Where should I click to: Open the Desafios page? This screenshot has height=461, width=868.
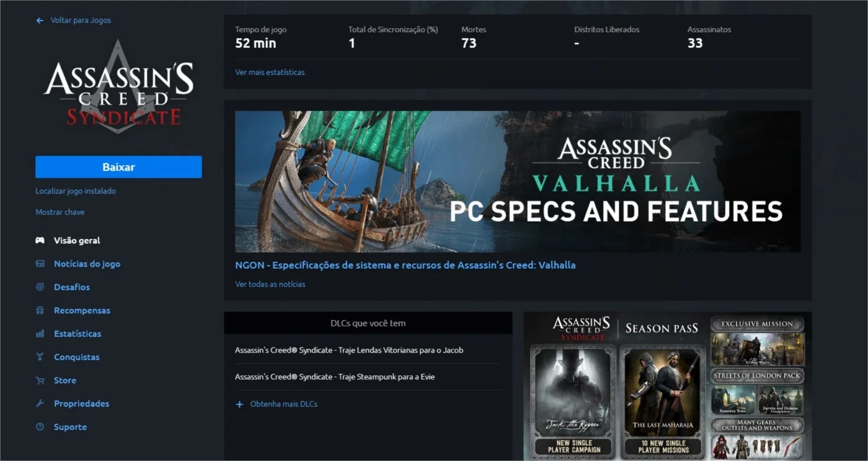click(x=72, y=287)
